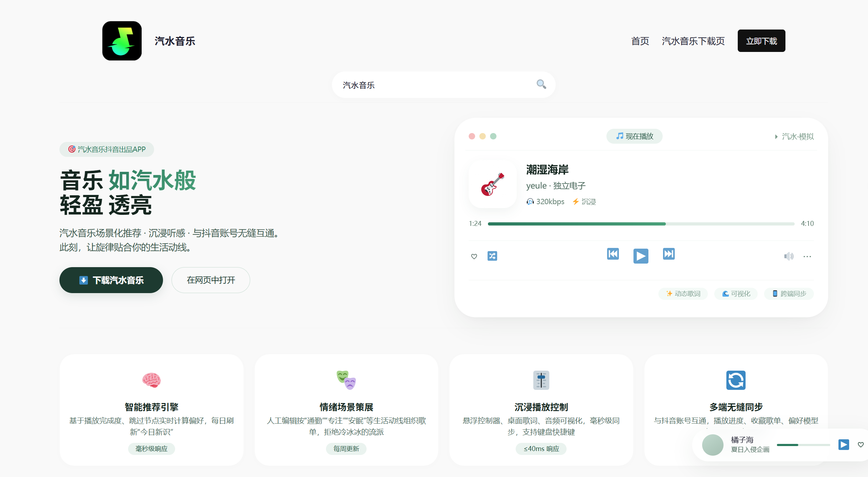Image resolution: width=868 pixels, height=477 pixels.
Task: Click the total time 4:10
Action: pos(807,224)
